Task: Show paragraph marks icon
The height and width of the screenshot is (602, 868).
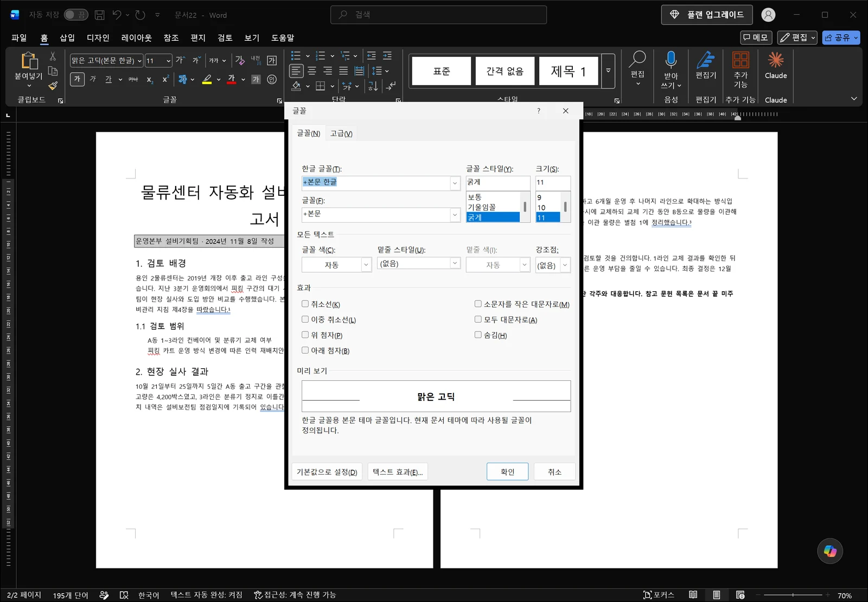Action: pos(391,86)
